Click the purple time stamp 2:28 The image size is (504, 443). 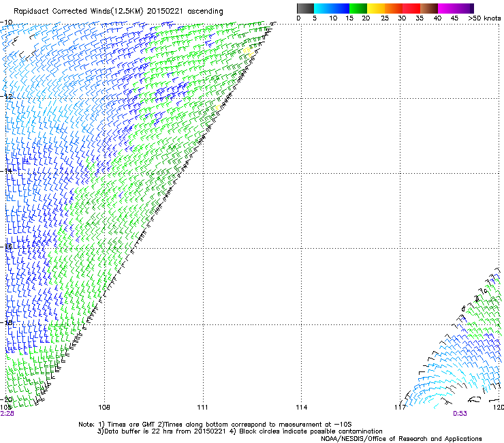pyautogui.click(x=7, y=414)
